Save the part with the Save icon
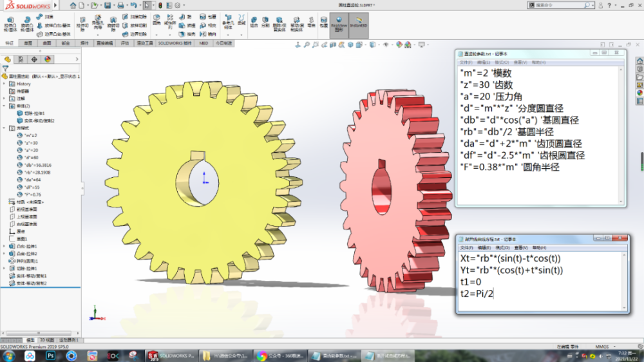 click(107, 5)
